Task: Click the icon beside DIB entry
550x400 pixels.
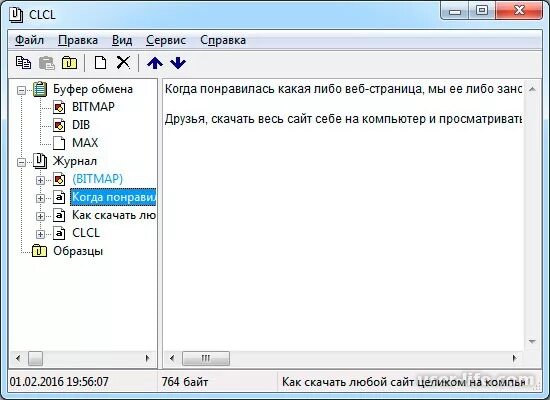Action: coord(59,125)
